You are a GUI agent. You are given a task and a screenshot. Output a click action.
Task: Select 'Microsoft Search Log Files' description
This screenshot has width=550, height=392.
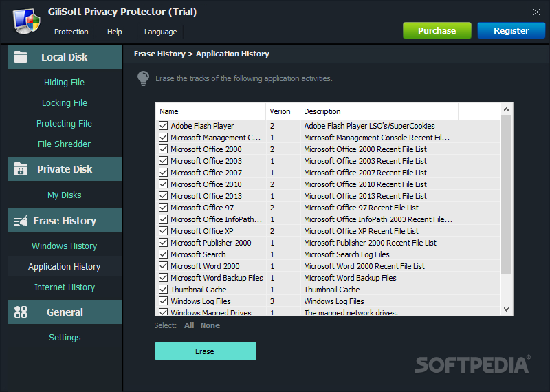coord(346,254)
